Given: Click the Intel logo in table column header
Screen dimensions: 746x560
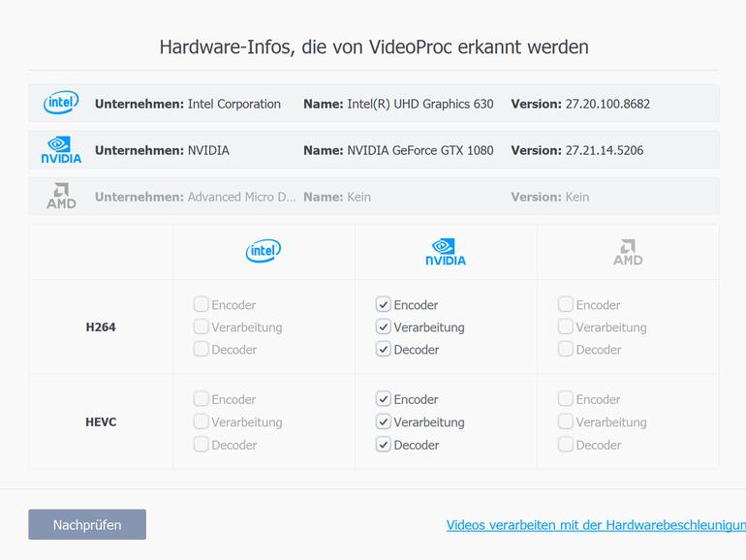Looking at the screenshot, I should tap(264, 251).
